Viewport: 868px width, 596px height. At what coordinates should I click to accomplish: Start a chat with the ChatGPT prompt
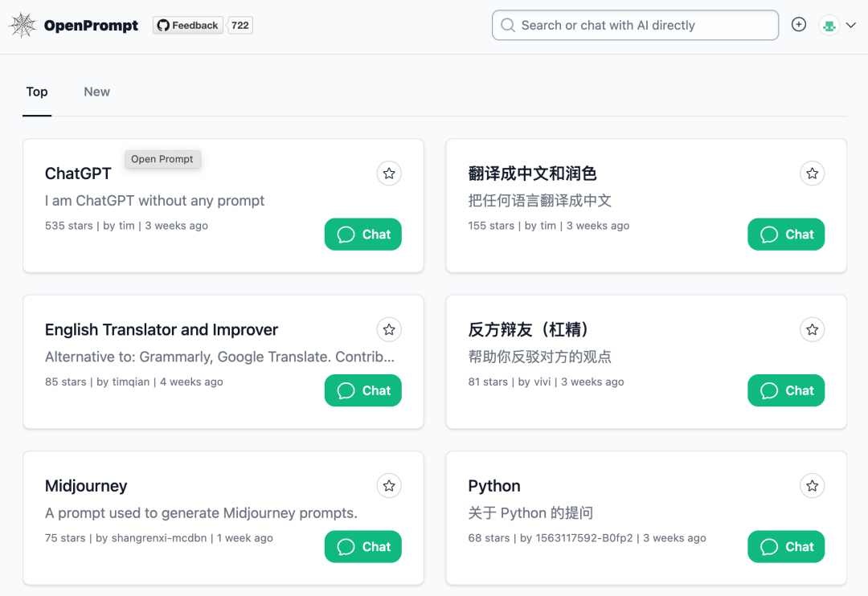(x=363, y=235)
